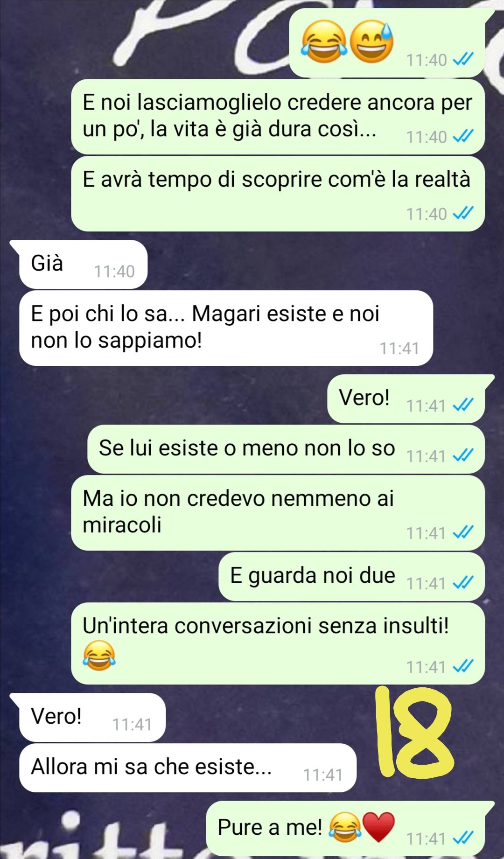
Task: Select the 'Già' received message
Action: [x=83, y=264]
